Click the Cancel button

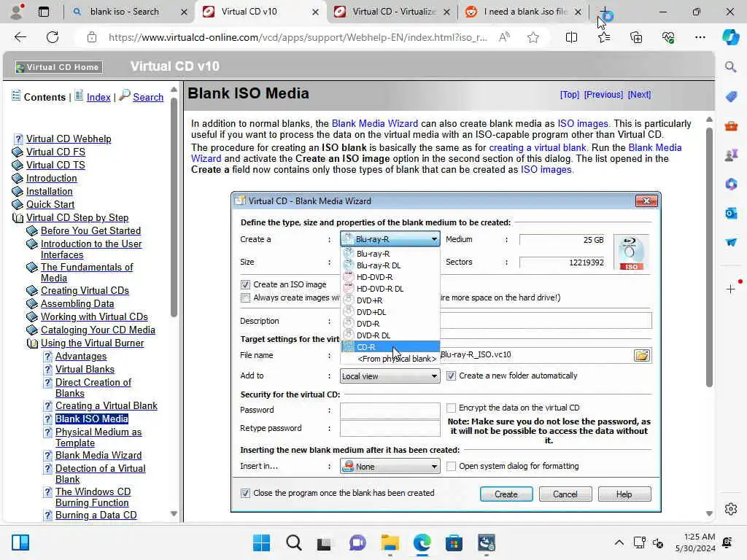pos(565,494)
